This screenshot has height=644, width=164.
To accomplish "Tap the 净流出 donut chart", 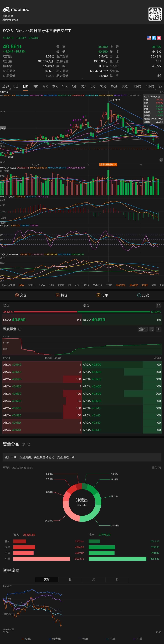I will coord(82,502).
